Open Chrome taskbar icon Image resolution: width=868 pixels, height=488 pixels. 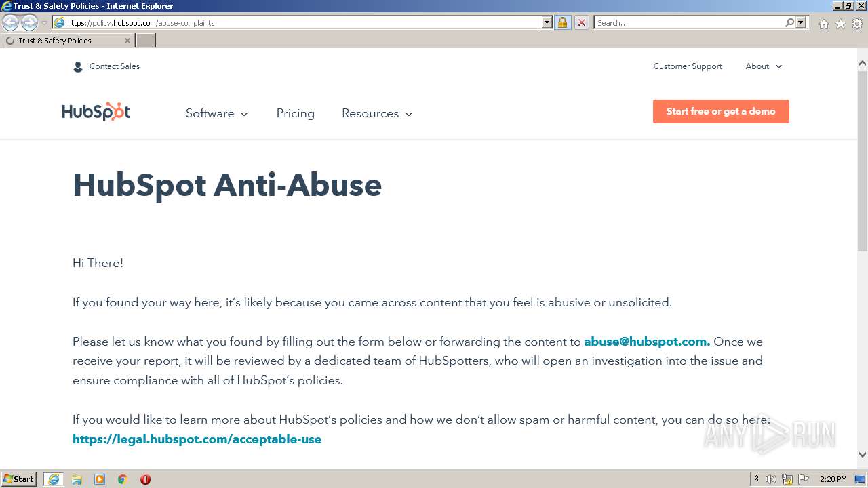[x=123, y=479]
